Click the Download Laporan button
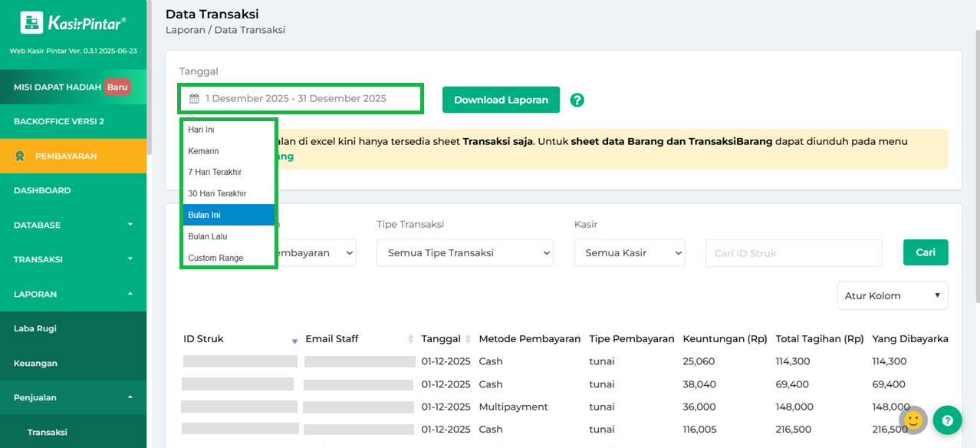The image size is (980, 448). 501,100
